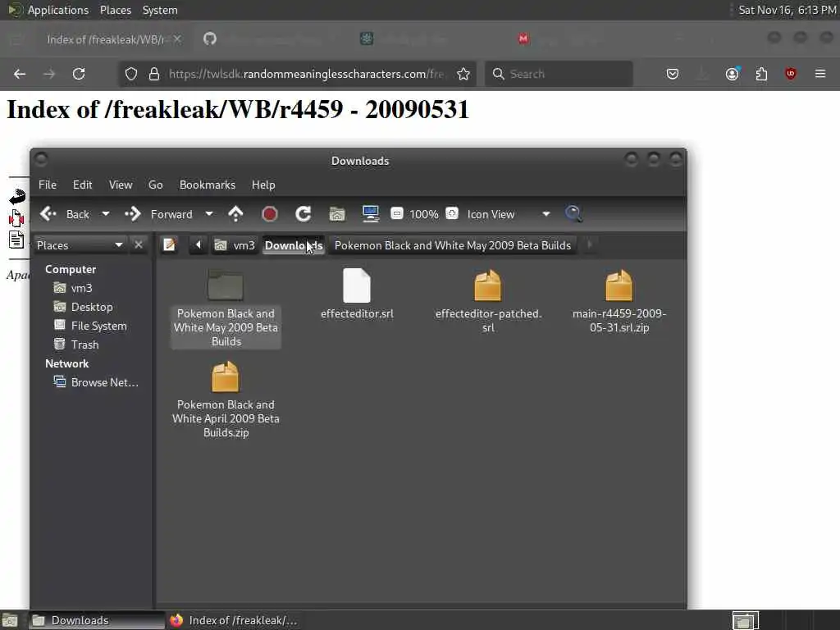
Task: Open the View menu in Downloads window
Action: coord(121,185)
